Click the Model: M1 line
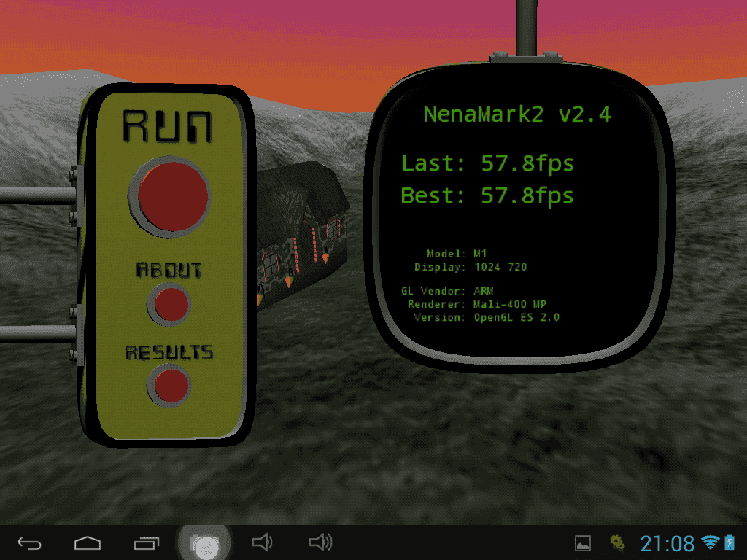The width and height of the screenshot is (747, 560). (x=457, y=254)
